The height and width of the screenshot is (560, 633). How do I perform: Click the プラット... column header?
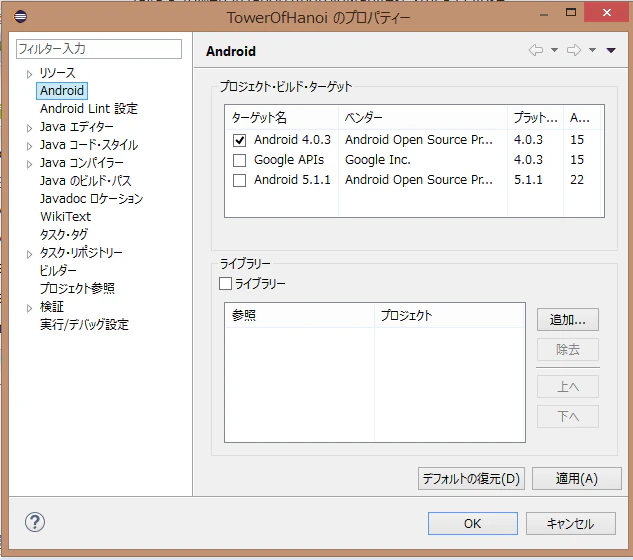535,117
